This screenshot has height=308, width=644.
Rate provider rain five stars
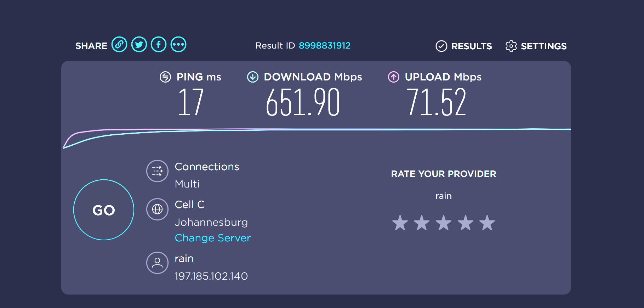coord(487,223)
